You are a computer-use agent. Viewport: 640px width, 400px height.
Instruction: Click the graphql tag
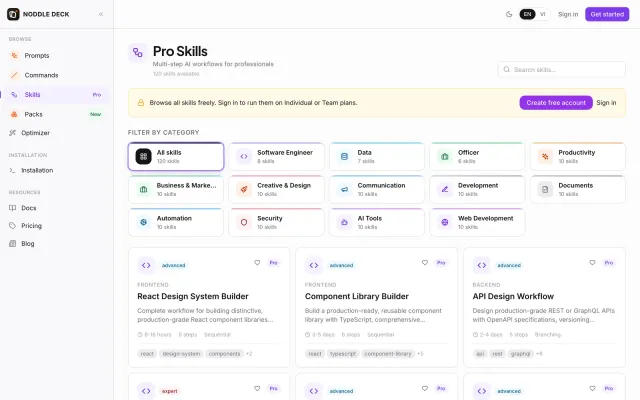520,354
